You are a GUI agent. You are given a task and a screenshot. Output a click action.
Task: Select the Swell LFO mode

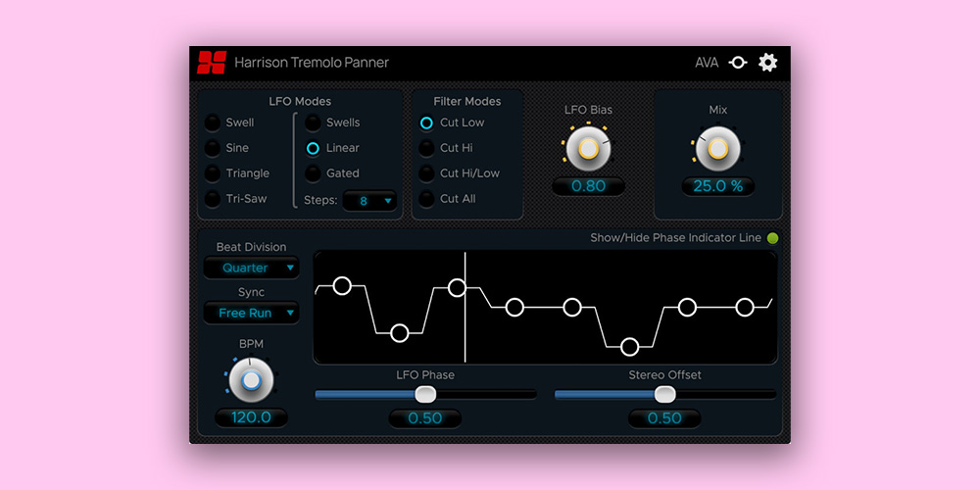[212, 122]
